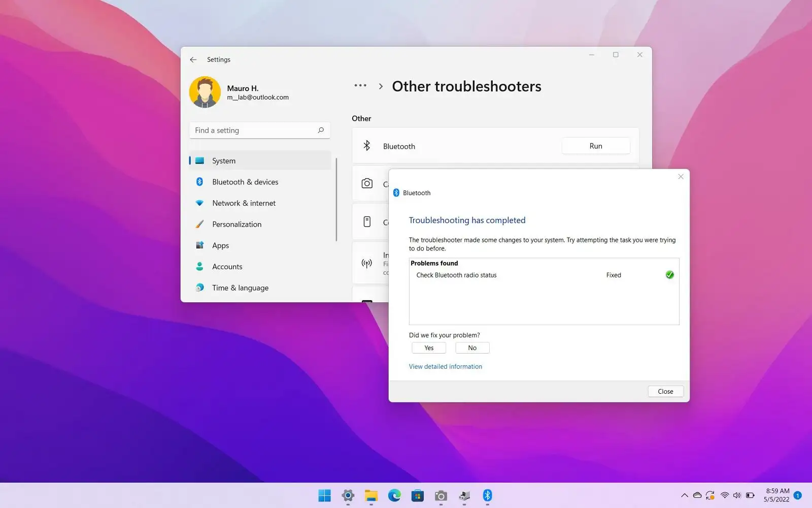Screen dimensions: 812x508
Task: Select System in the sidebar
Action: click(260, 161)
